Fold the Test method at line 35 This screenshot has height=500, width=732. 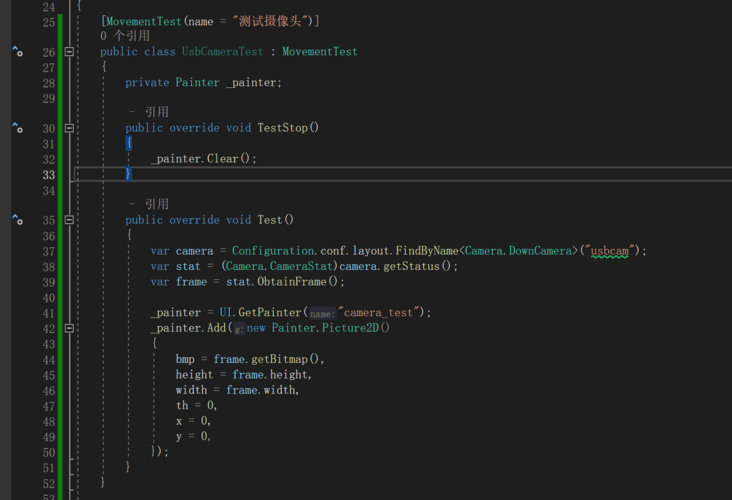click(x=69, y=220)
